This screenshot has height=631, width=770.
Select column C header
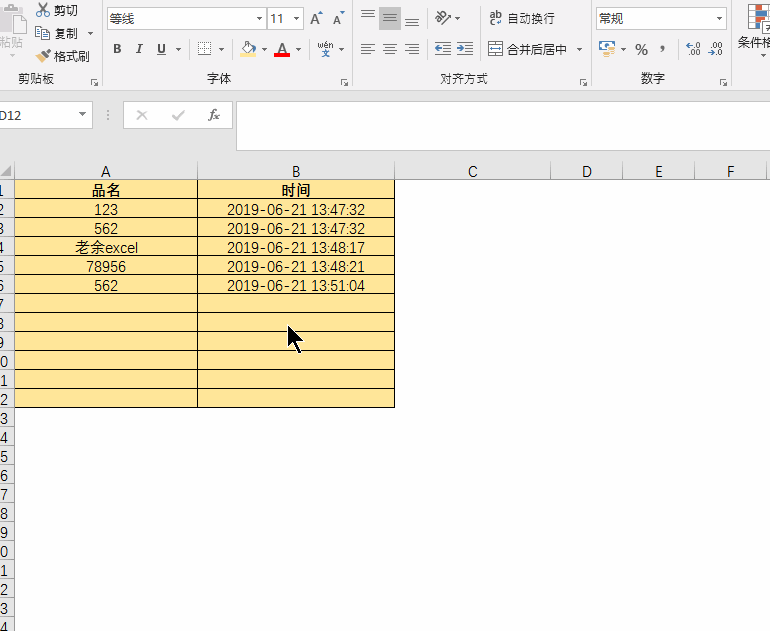472,171
